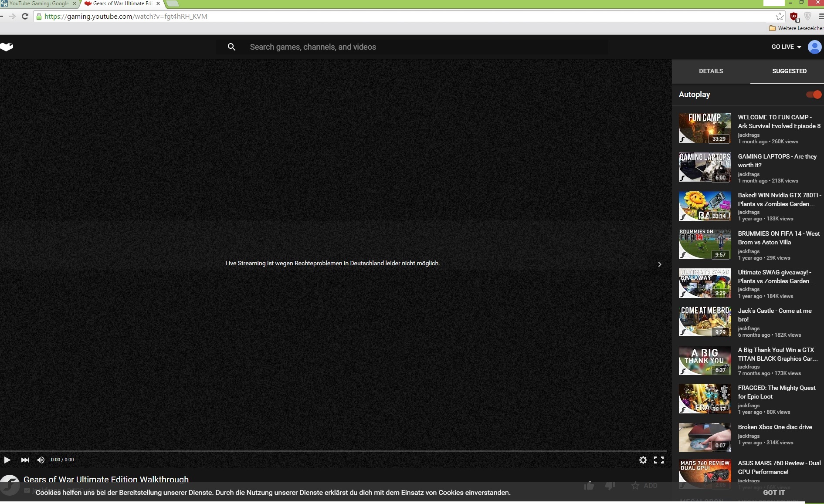Select the Gears of War browser tab

122,3
